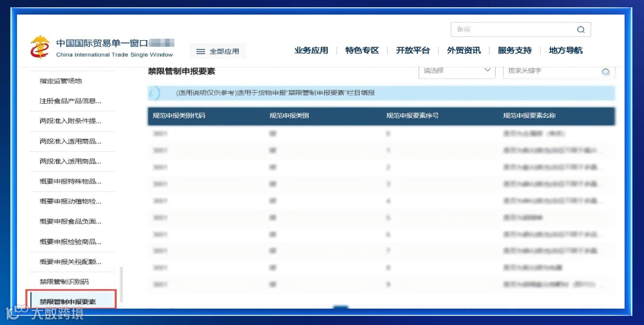The width and height of the screenshot is (644, 325).
Task: Open the 业务应用 menu
Action: pyautogui.click(x=311, y=50)
